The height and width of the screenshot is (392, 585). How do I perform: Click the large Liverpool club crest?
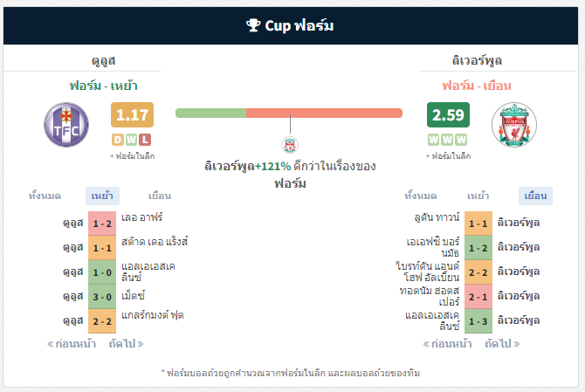514,125
